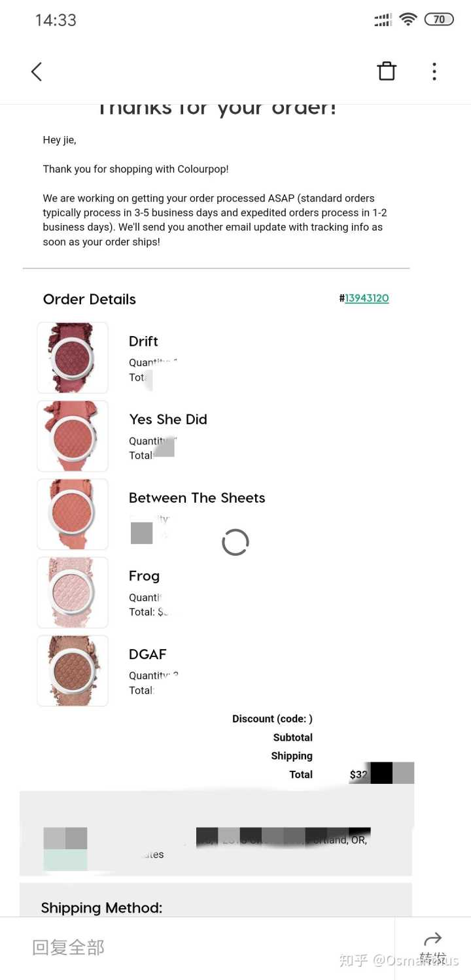Tap the loading spinner
Viewport: 471px width, 980px height.
click(235, 542)
